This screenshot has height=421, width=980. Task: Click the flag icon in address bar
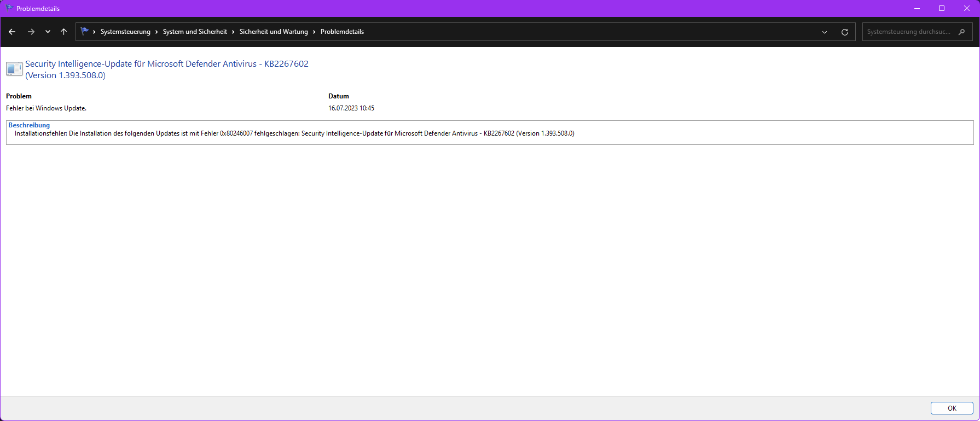click(x=84, y=31)
